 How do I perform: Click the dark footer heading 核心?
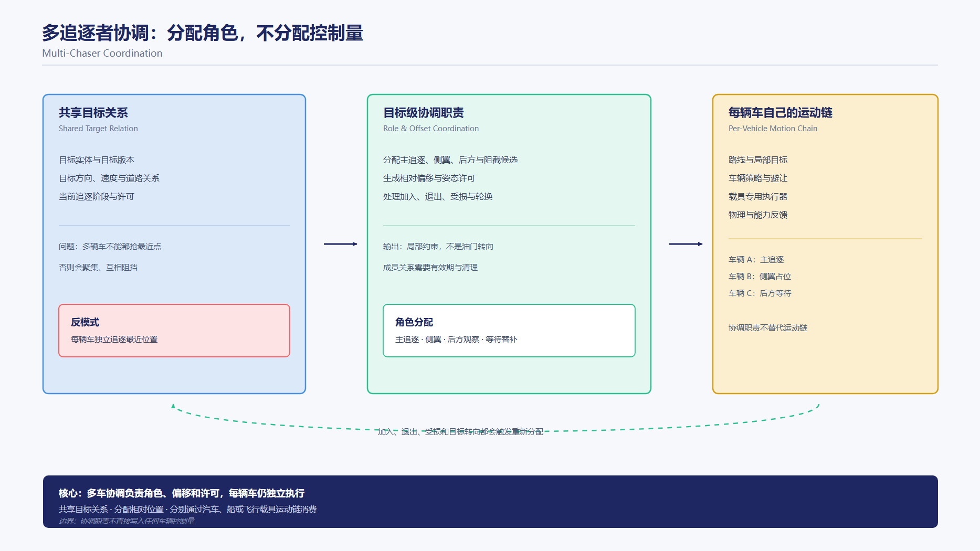coord(182,493)
